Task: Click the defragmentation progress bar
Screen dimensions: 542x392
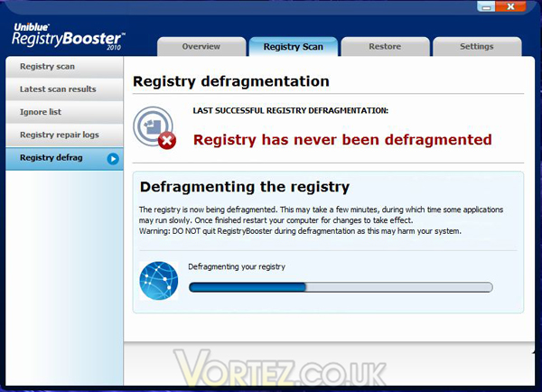Action: 341,287
